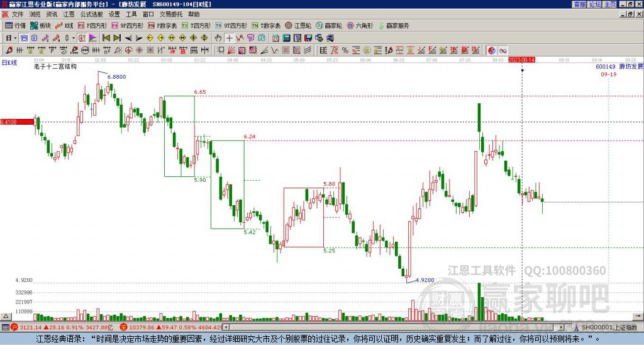
Task: Select the circled 金 golden ratio tool
Action: (367, 50)
